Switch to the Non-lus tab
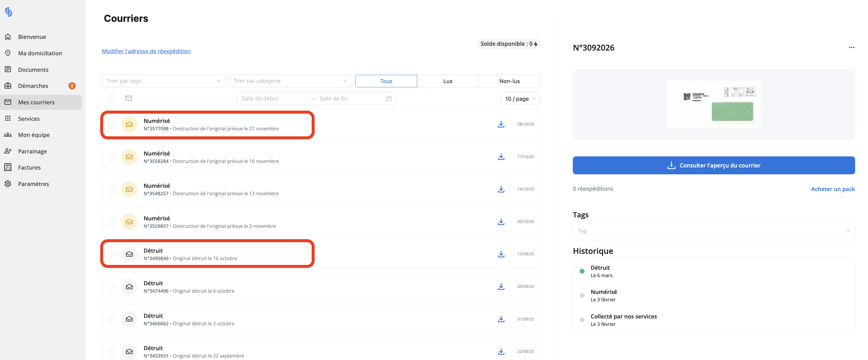868x360 pixels. click(x=509, y=81)
